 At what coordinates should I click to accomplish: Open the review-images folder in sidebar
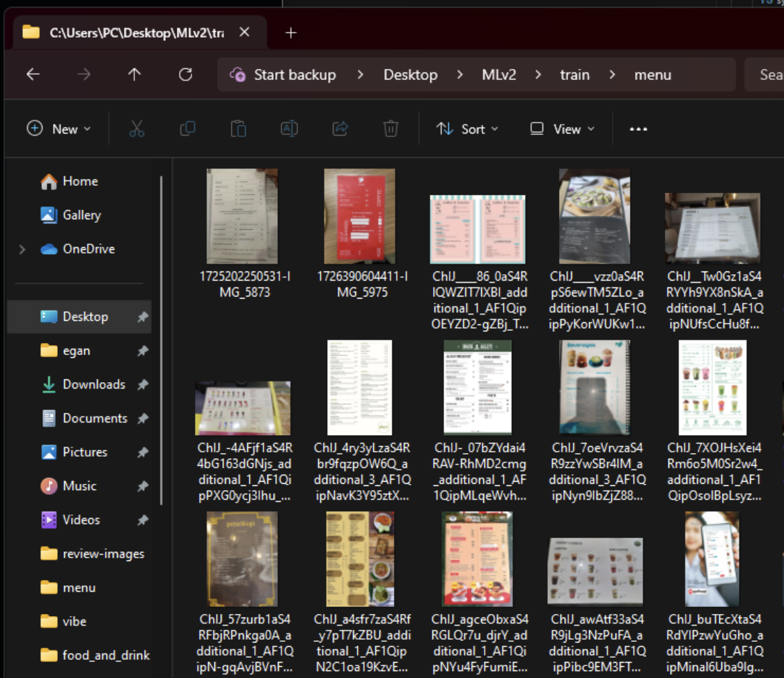(103, 554)
